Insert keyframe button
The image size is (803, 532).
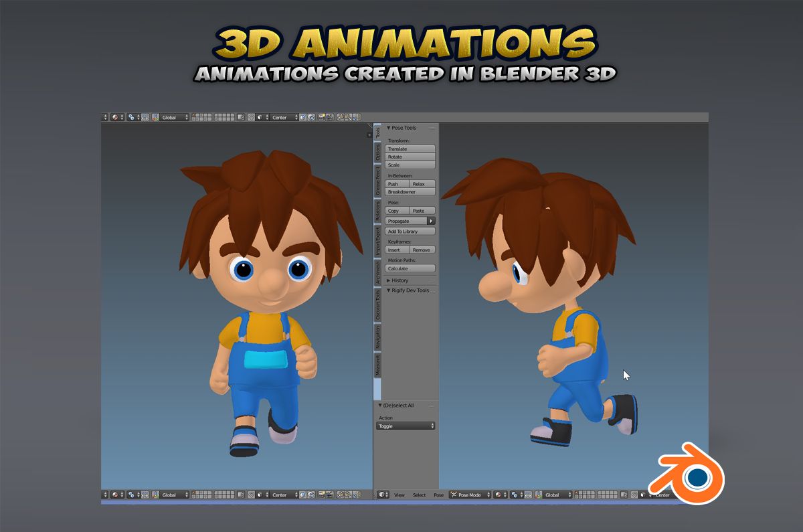(397, 250)
